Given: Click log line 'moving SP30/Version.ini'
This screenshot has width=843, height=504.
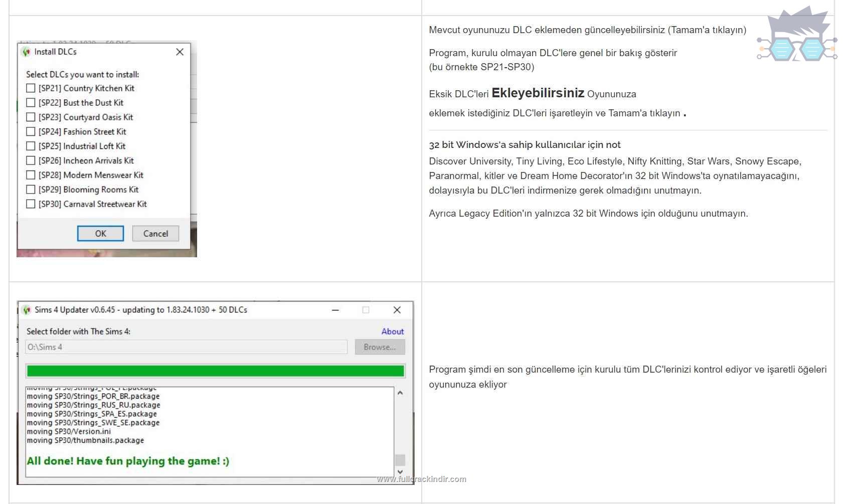Looking at the screenshot, I should 69,431.
